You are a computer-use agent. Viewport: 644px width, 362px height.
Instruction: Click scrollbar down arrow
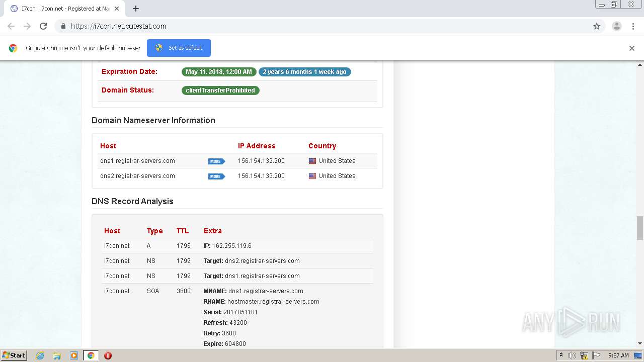coord(640,344)
